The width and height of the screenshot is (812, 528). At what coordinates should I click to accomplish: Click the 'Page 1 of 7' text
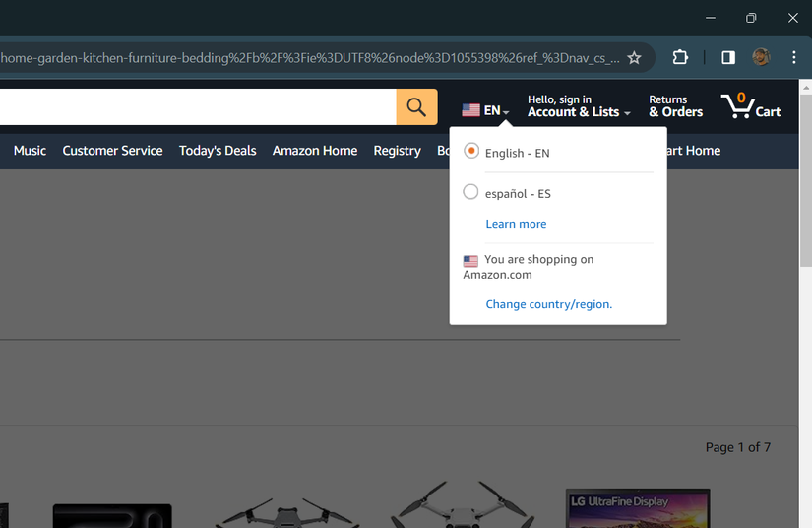(738, 447)
